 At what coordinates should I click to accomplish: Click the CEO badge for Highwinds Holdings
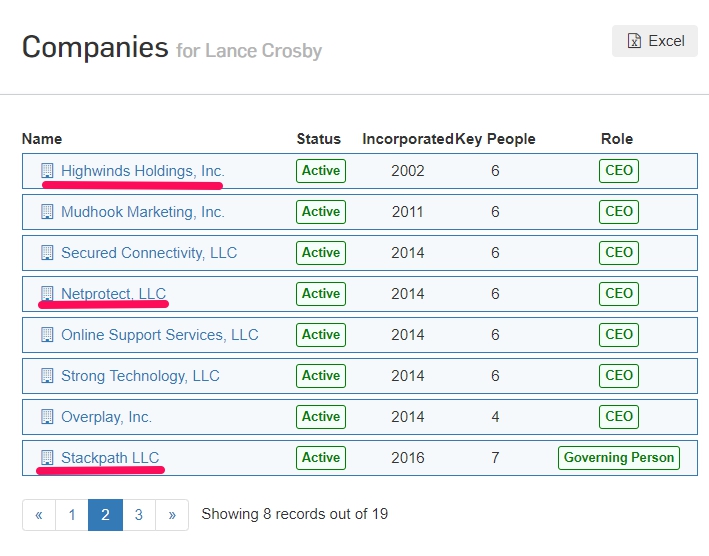[x=619, y=171]
